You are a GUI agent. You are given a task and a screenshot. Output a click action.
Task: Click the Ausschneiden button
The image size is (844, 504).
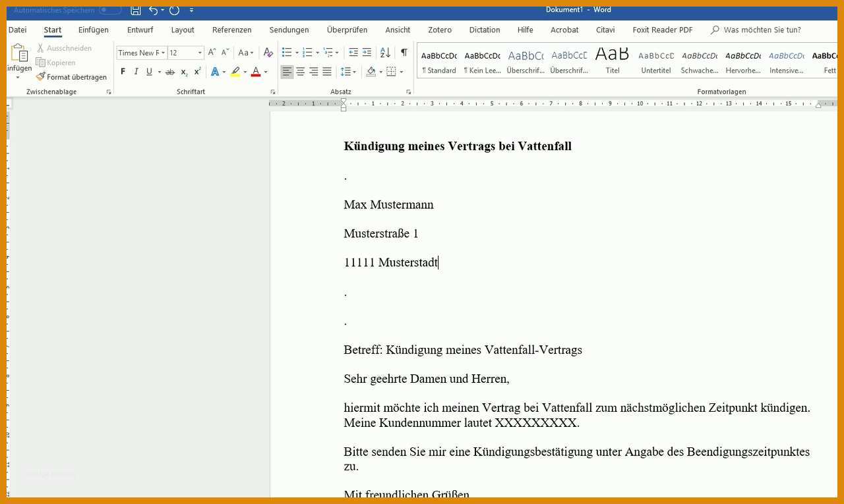(x=64, y=48)
